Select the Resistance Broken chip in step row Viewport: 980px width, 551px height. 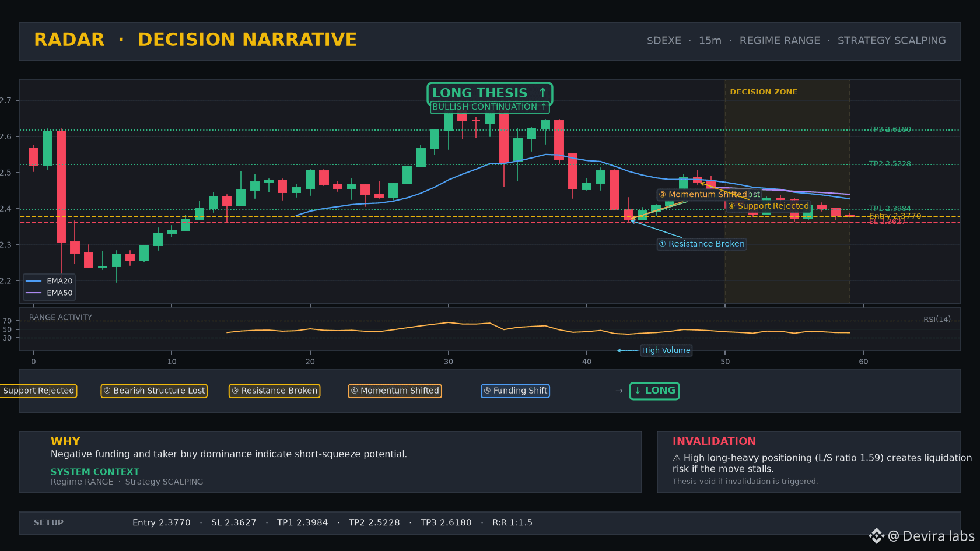(274, 391)
